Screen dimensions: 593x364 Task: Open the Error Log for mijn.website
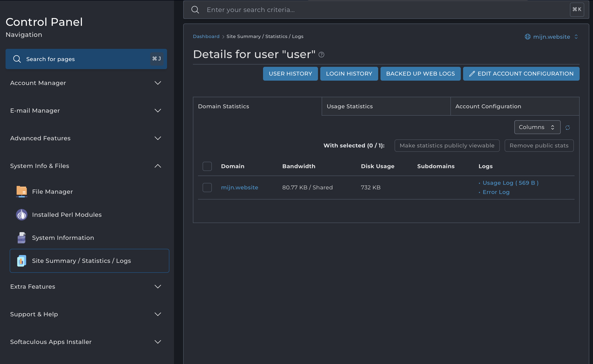[x=496, y=192]
